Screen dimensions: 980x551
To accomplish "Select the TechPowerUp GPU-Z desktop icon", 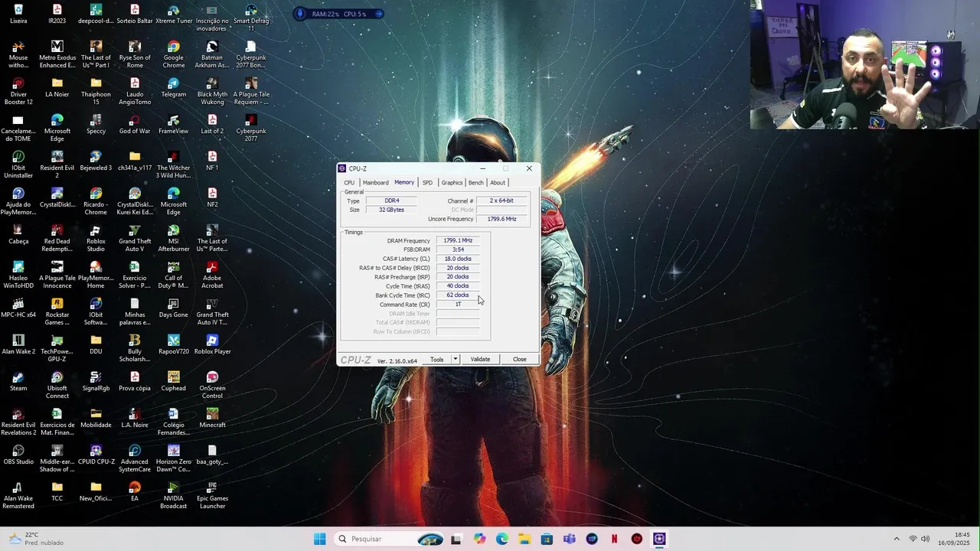I will point(57,349).
